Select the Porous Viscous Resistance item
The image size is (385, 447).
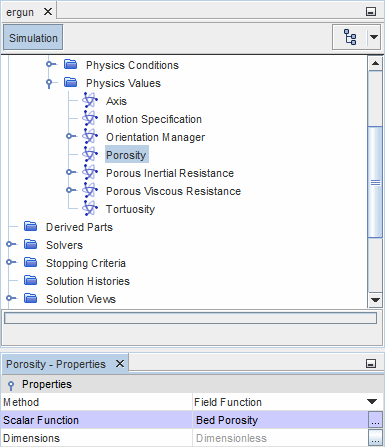[x=173, y=191]
